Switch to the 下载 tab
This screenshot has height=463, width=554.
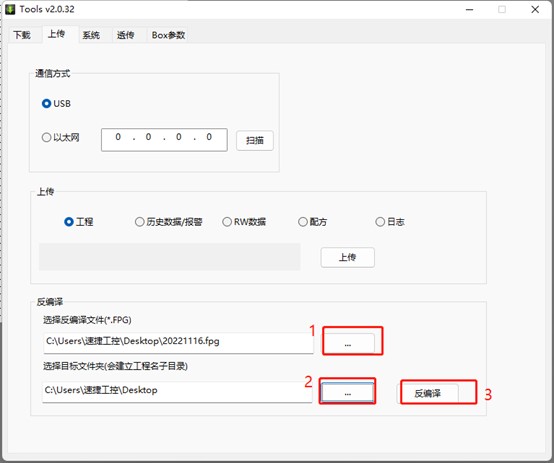click(x=22, y=35)
